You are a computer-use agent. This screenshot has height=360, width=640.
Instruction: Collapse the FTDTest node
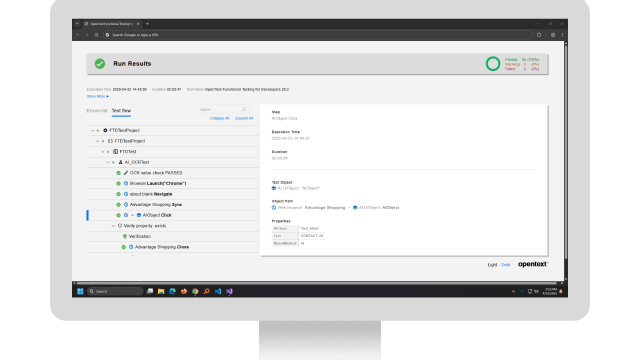pyautogui.click(x=103, y=151)
